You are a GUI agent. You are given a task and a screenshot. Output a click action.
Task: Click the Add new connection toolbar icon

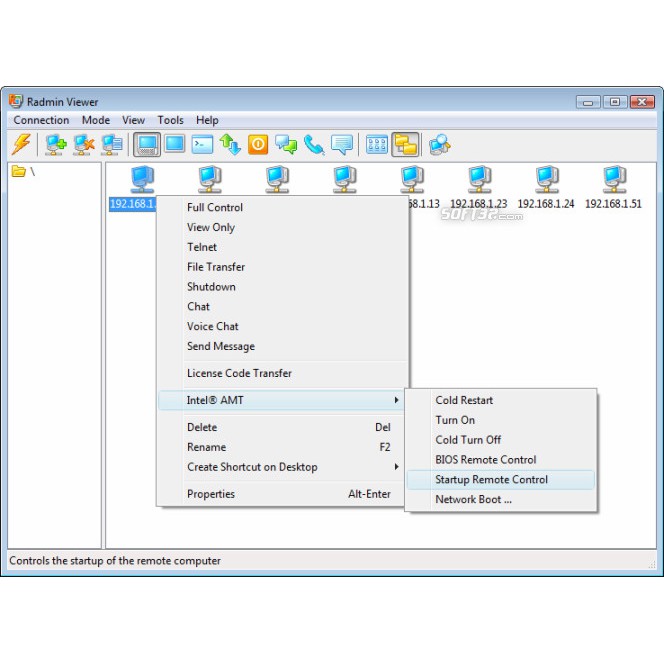(x=56, y=144)
